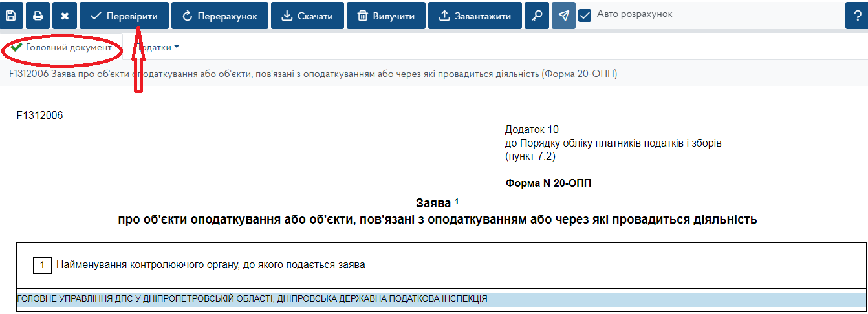
Task: Click the save floppy disk icon
Action: pyautogui.click(x=11, y=16)
